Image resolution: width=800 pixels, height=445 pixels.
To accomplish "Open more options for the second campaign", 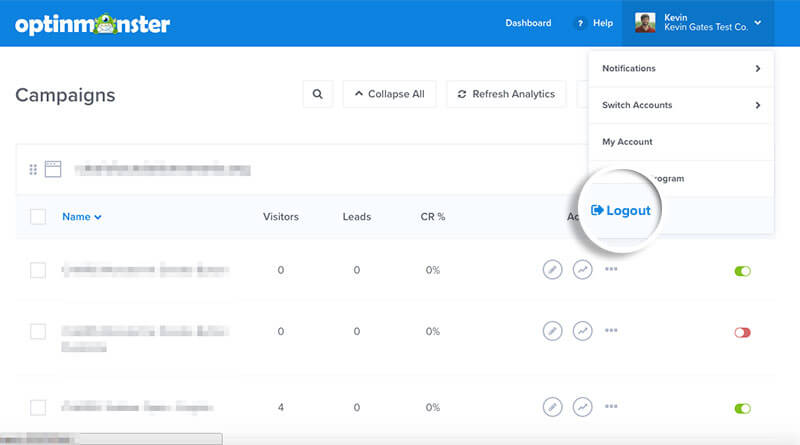I will 611,331.
